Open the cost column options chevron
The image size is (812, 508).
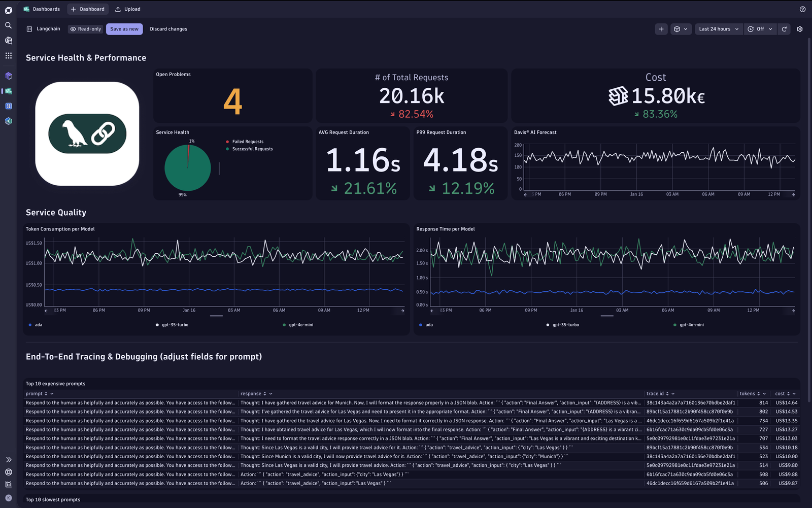click(x=794, y=394)
